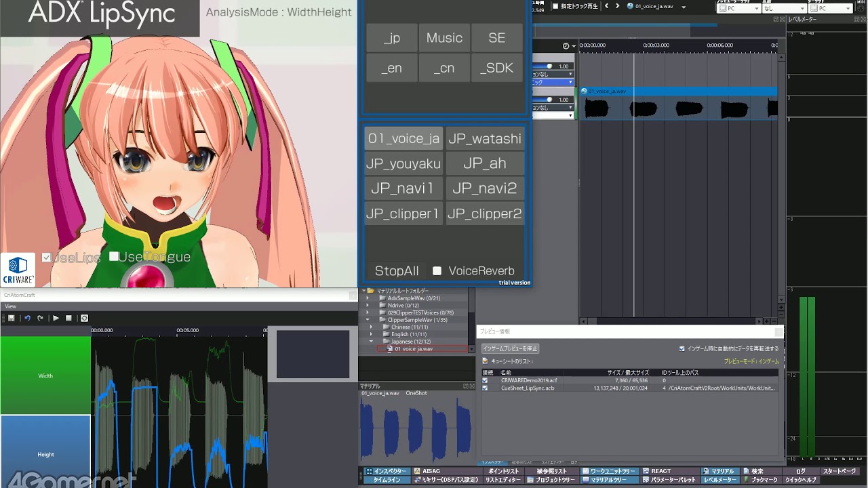Select the _jp category button

392,38
